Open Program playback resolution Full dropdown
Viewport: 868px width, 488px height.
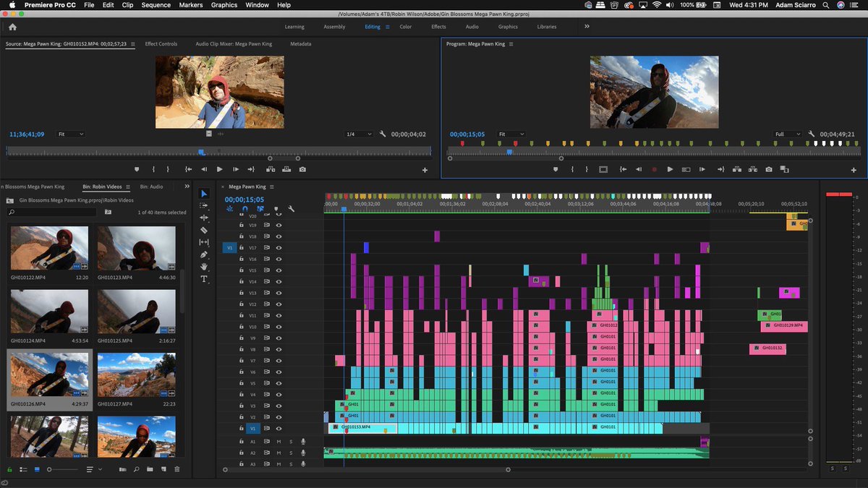tap(788, 134)
